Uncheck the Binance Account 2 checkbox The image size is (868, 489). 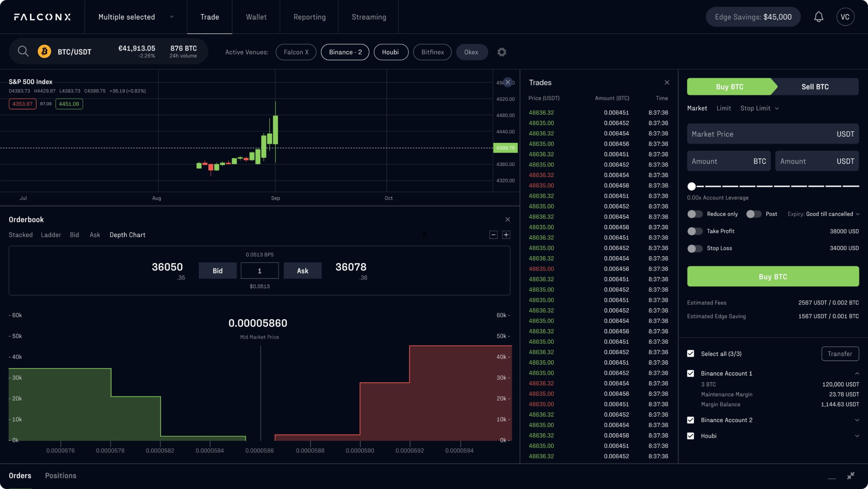[691, 420]
